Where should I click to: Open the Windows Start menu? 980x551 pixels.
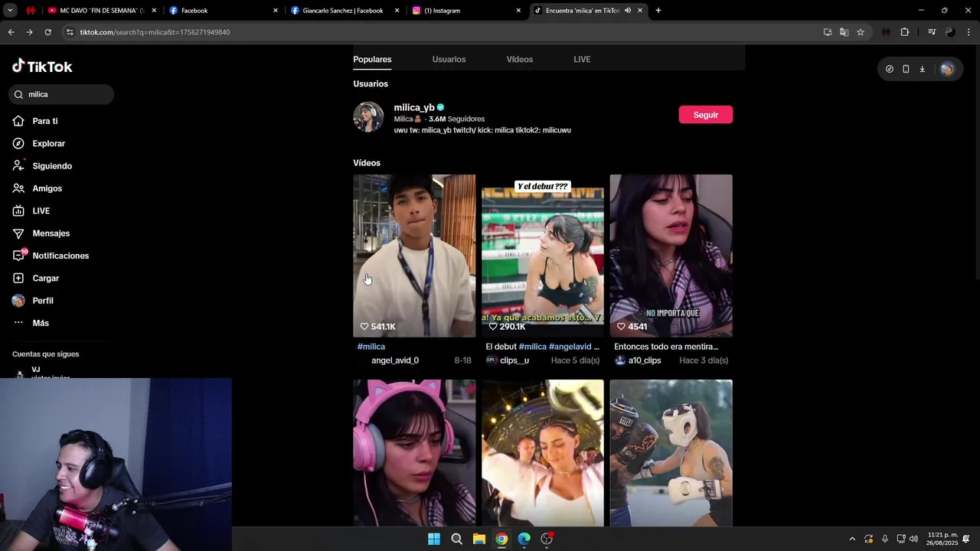pyautogui.click(x=434, y=539)
